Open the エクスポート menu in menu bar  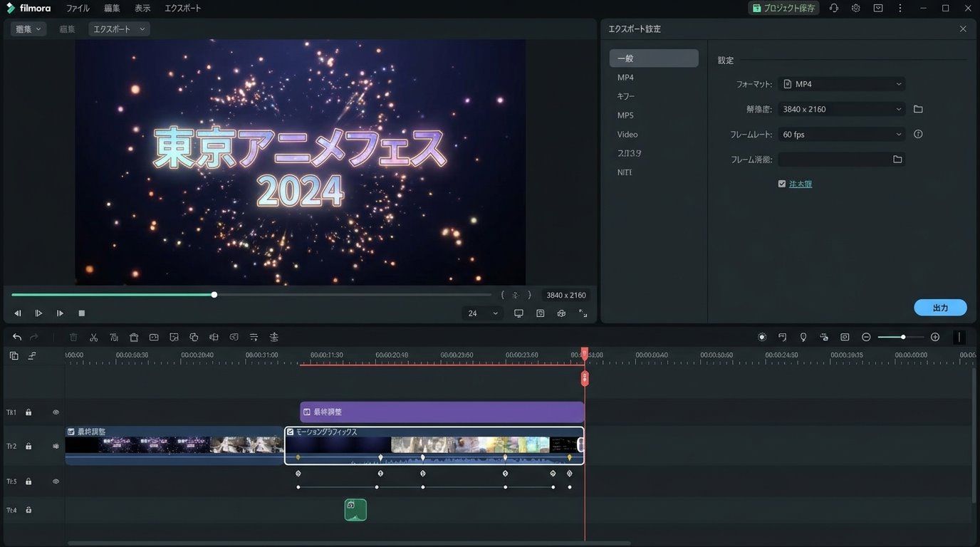click(183, 8)
